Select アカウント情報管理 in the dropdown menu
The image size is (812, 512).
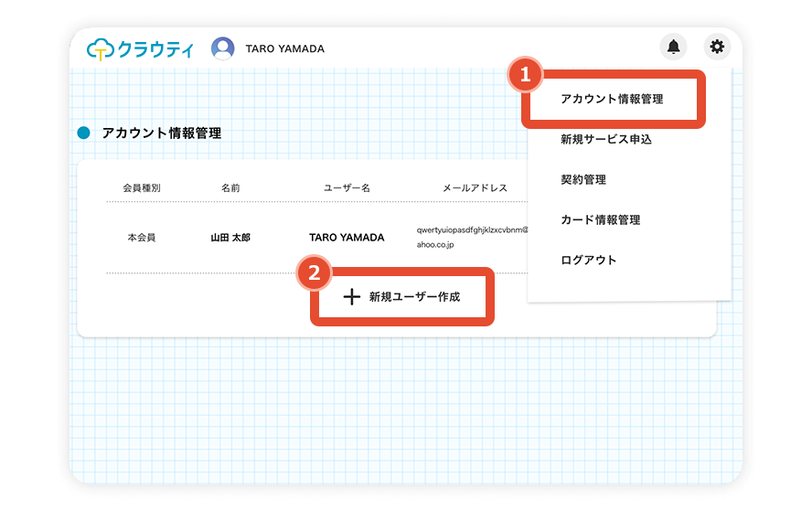[x=612, y=100]
